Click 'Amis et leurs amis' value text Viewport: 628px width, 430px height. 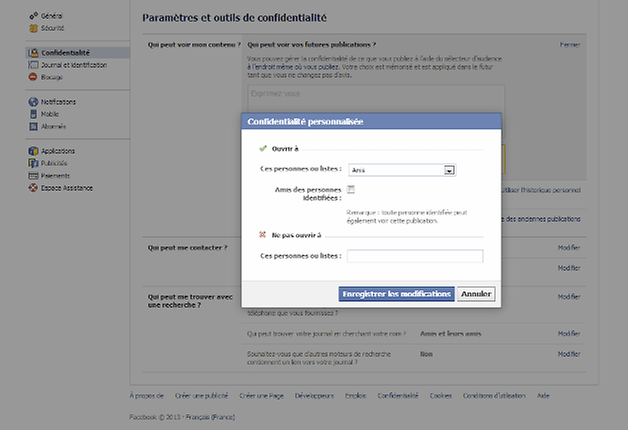451,334
